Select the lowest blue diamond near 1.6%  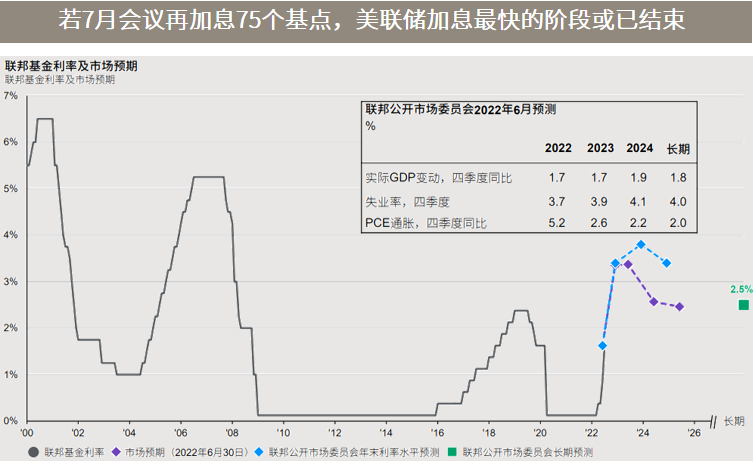(603, 346)
